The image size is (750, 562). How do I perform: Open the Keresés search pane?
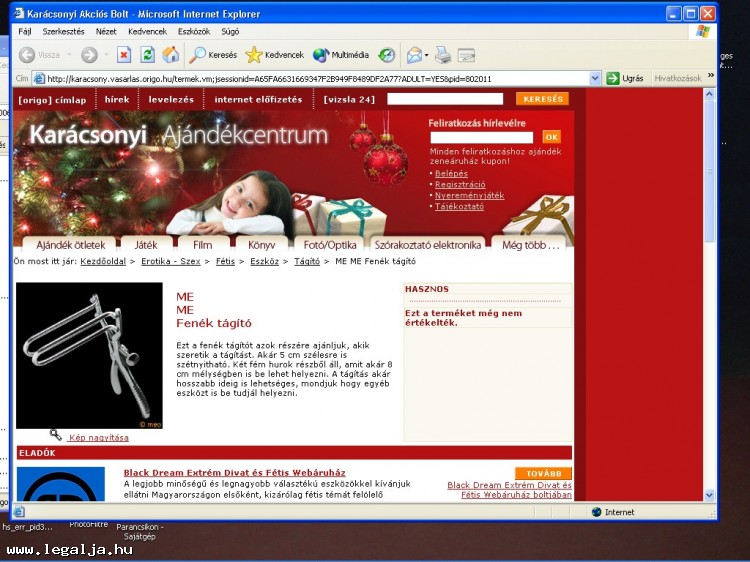[x=213, y=55]
